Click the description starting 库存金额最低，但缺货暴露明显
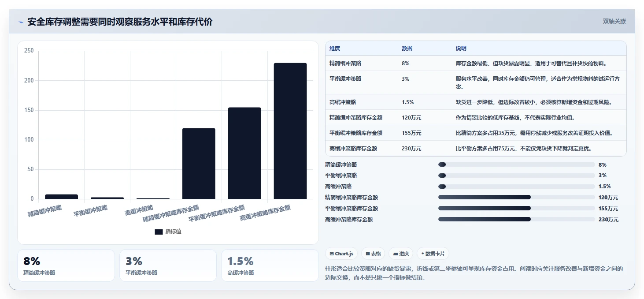Viewport: 644px width, 299px height. pyautogui.click(x=531, y=64)
